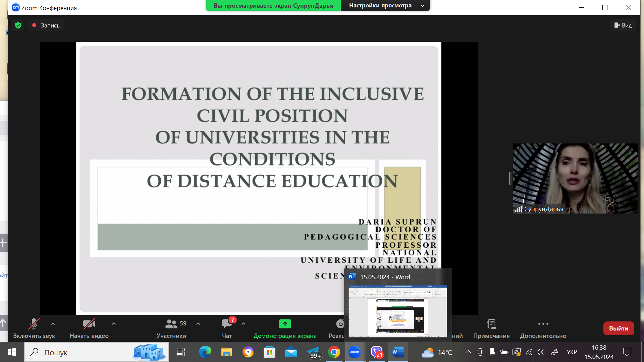Click the green Share Screen icon
The image size is (644, 362).
[x=285, y=324]
